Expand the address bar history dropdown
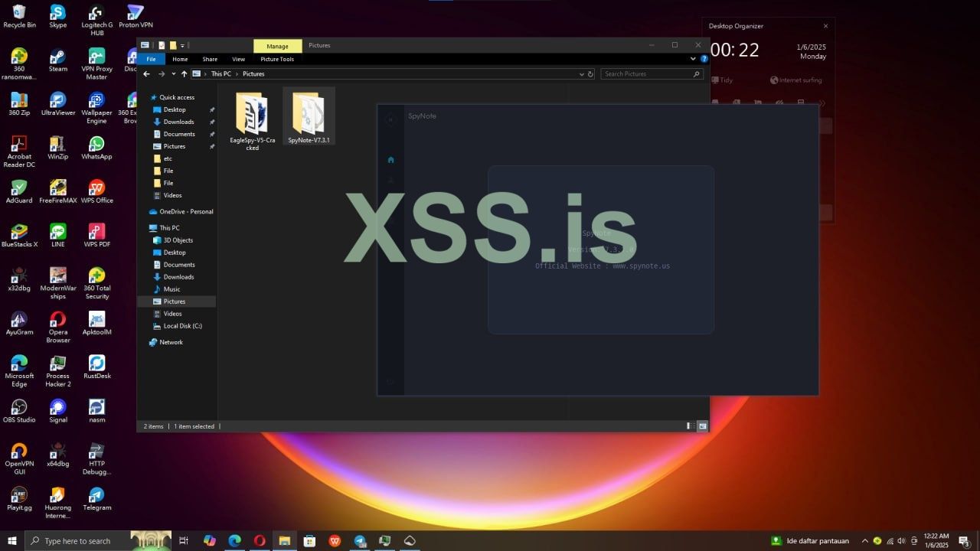This screenshot has height=551, width=980. point(582,74)
